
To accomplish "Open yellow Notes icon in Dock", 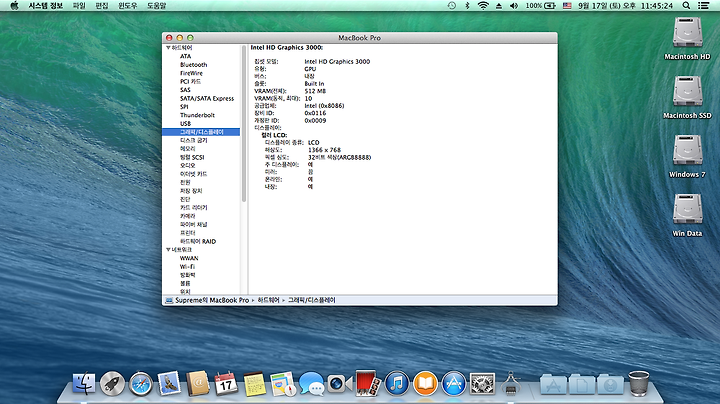I will (x=254, y=384).
